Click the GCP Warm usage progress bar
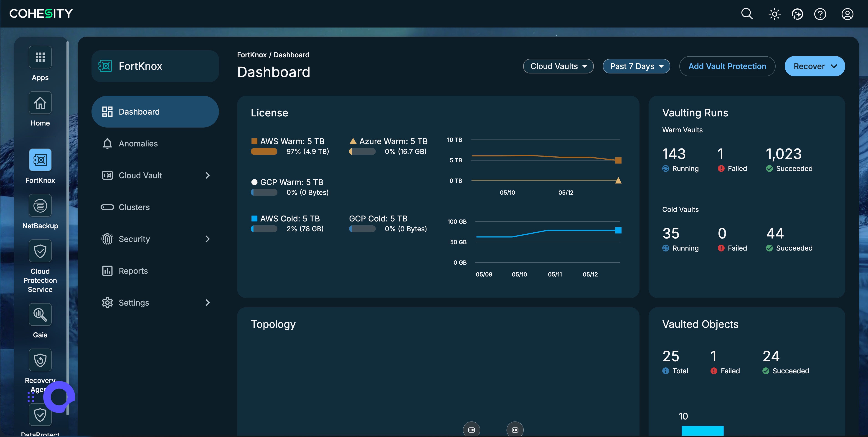 [264, 193]
